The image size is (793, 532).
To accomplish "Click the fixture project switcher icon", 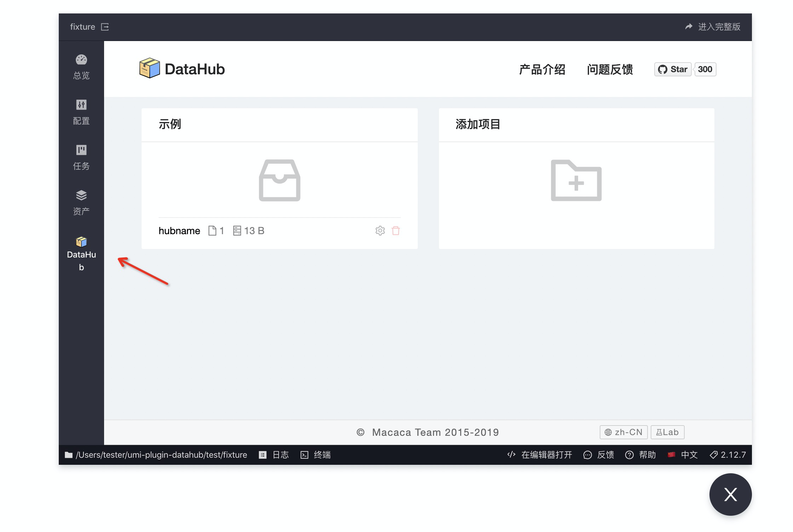I will tap(105, 27).
